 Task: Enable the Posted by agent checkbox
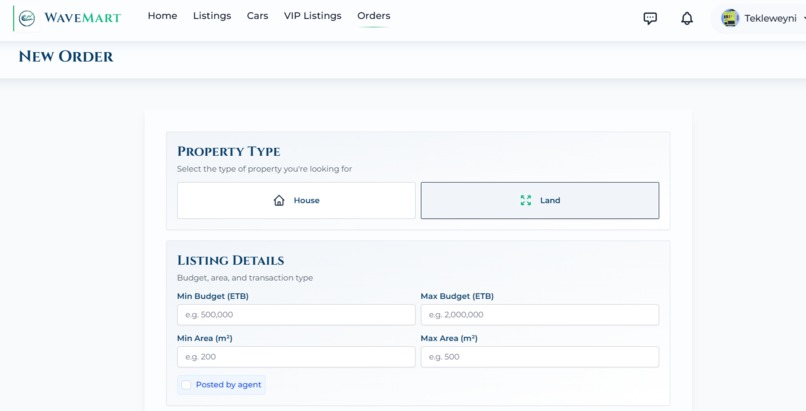point(186,385)
